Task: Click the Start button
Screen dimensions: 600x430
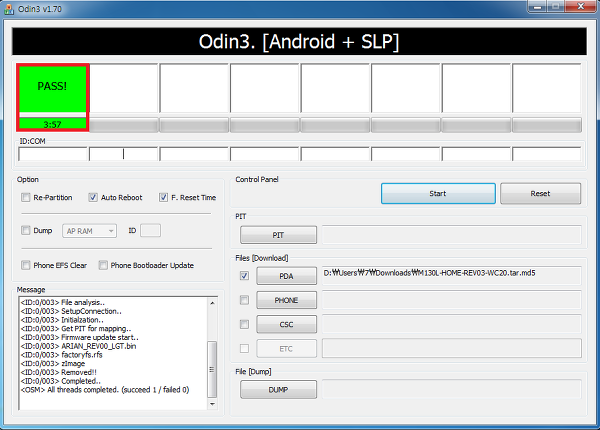Action: (x=438, y=194)
